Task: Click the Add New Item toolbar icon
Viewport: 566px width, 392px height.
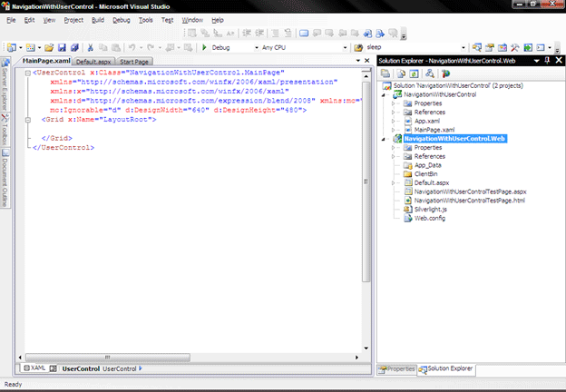Action: pyautogui.click(x=31, y=47)
